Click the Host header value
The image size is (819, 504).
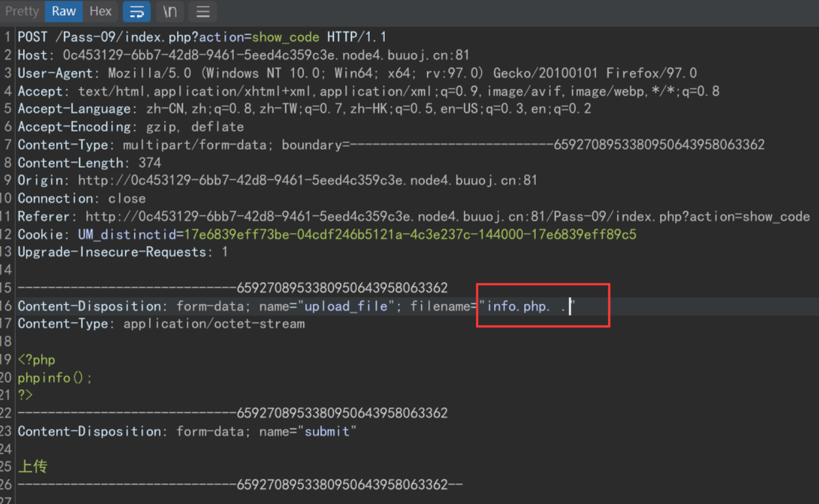click(266, 56)
